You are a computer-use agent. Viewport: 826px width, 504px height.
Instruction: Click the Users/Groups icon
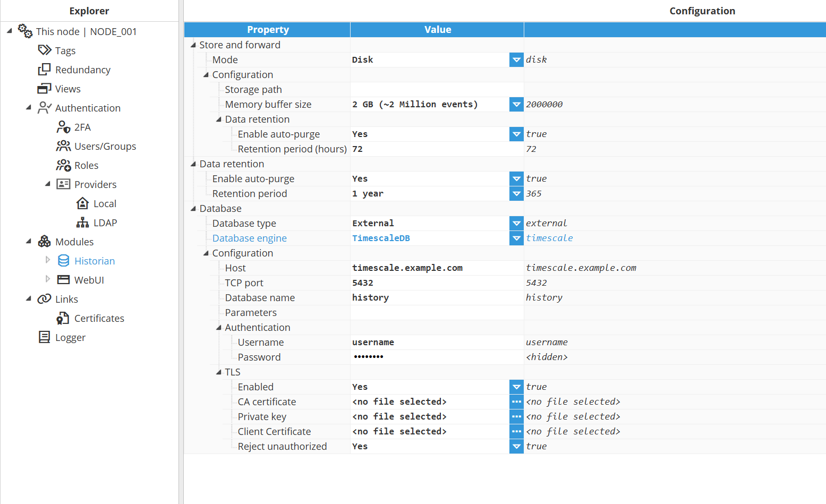pos(64,146)
